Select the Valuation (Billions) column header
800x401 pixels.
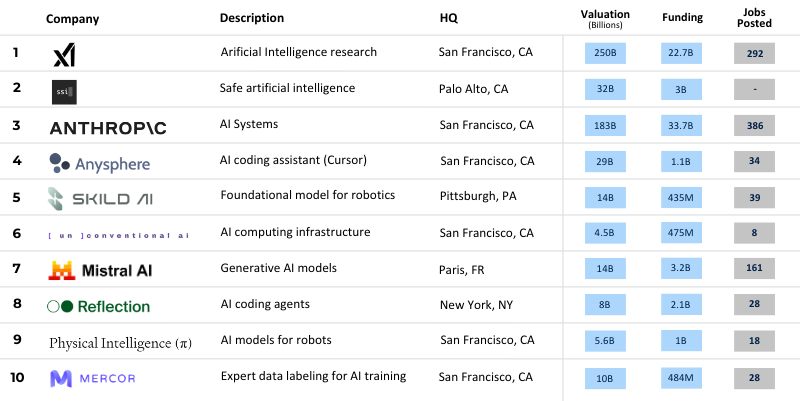[605, 19]
